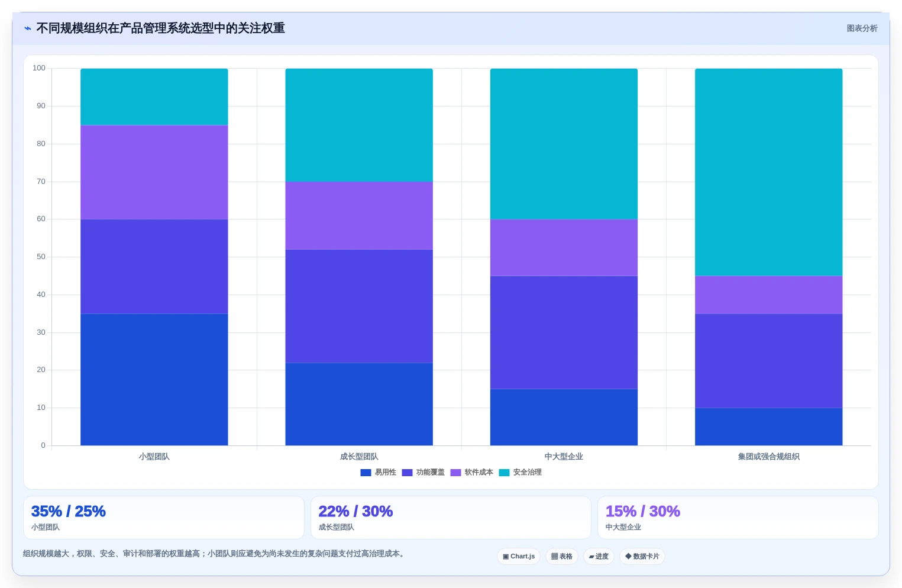Click the 中大型企业 x-axis label

(x=564, y=457)
